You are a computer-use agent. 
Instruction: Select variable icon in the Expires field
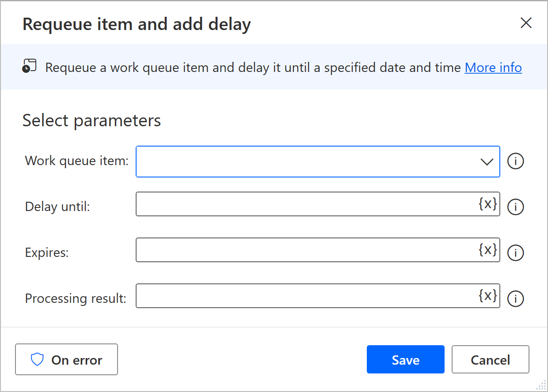(488, 249)
